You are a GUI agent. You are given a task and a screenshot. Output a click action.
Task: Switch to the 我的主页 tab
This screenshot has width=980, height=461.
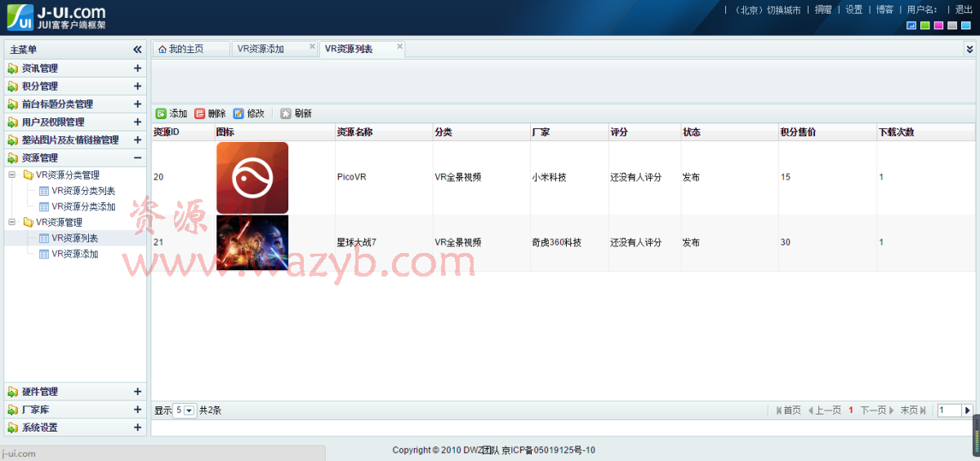(190, 49)
